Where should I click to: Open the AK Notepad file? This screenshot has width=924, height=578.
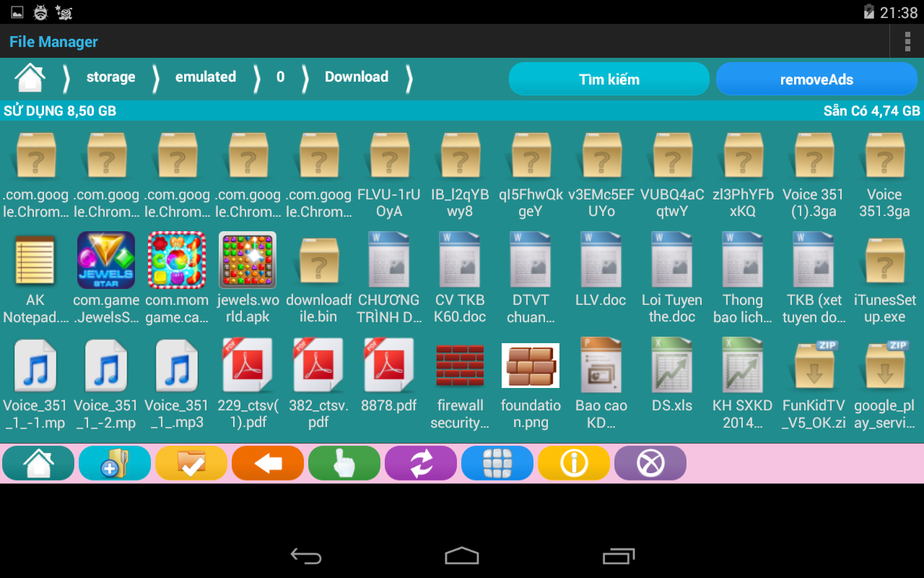point(35,280)
